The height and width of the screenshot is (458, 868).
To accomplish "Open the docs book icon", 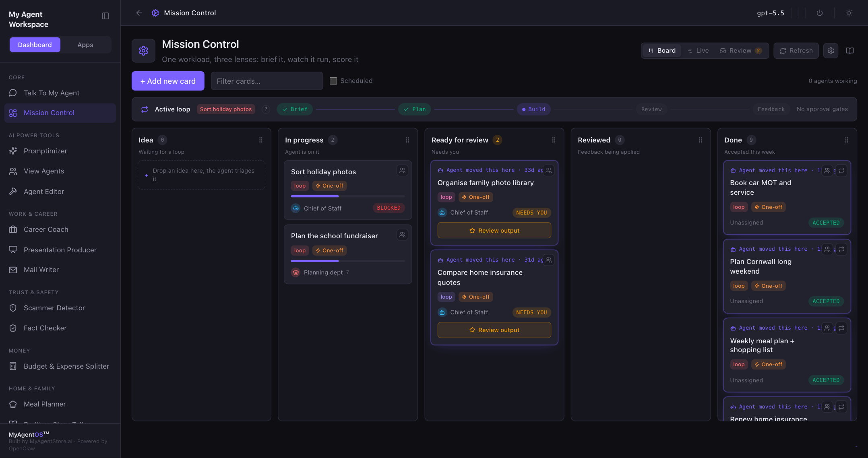I will [850, 51].
